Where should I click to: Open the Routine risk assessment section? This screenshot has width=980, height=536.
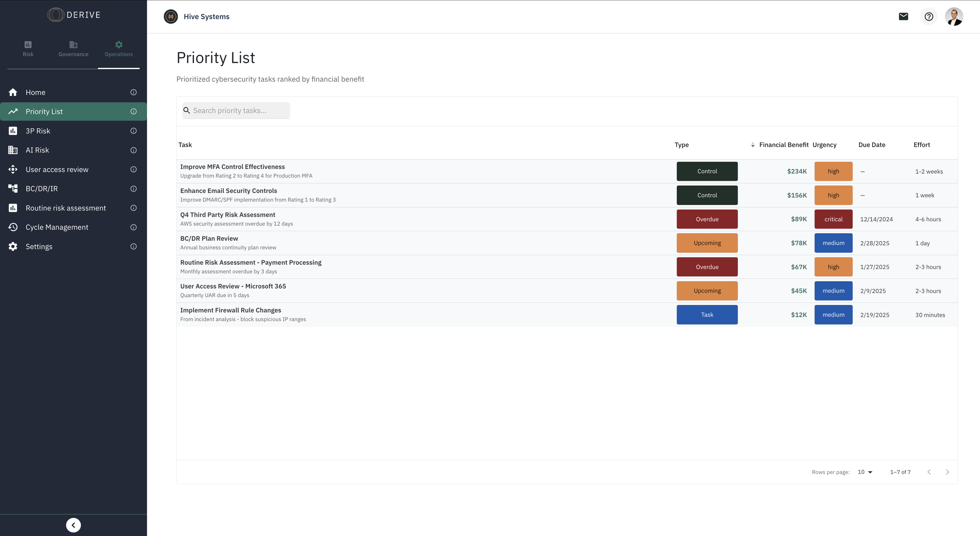click(65, 208)
